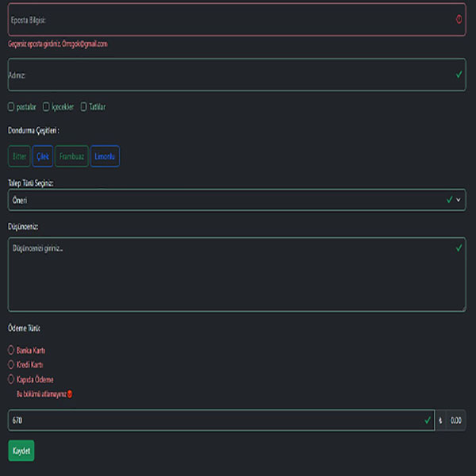This screenshot has height=476, width=476.
Task: Pick the Kapıda Ödeme radio option
Action: [x=11, y=380]
